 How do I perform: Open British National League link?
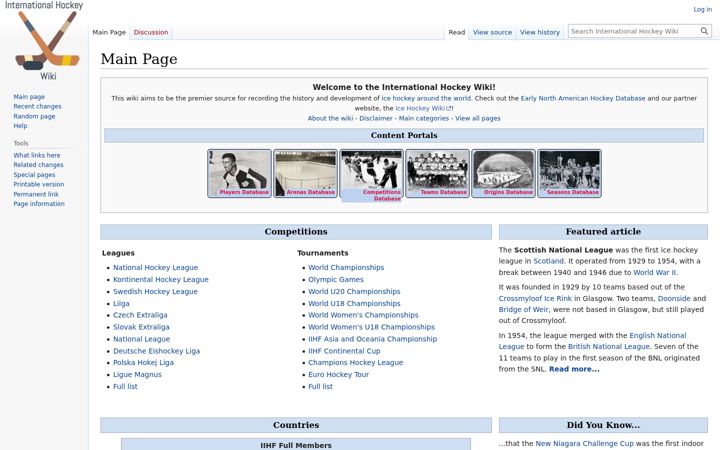(x=609, y=347)
